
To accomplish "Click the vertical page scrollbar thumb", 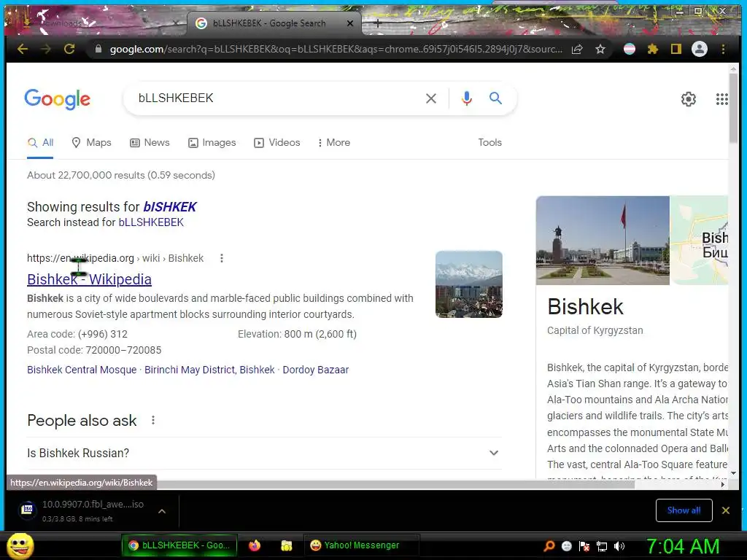I will [x=733, y=107].
